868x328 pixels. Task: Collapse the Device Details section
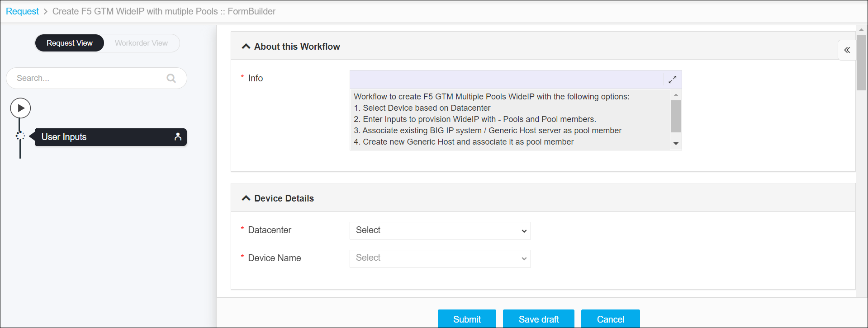(246, 198)
